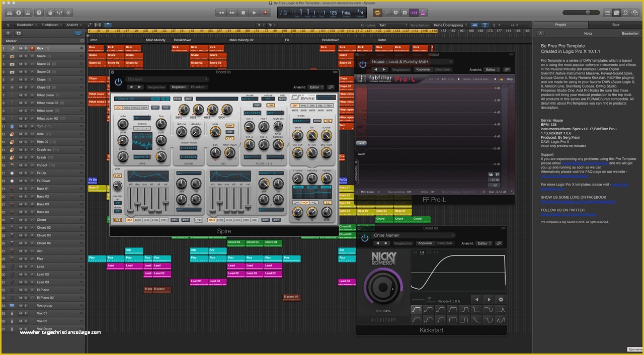Click the add track plus button
644x355 pixels.
coord(8,33)
